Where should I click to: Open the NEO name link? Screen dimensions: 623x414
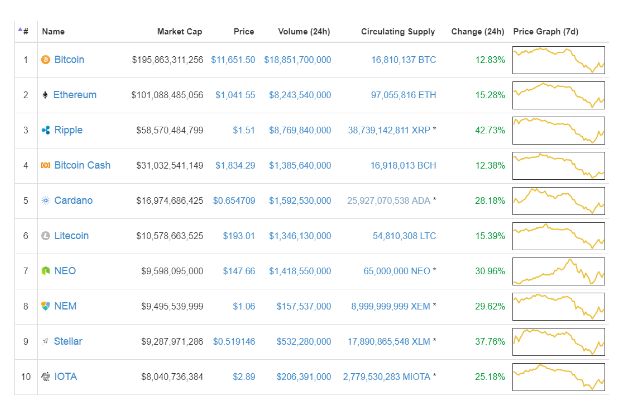tap(65, 271)
